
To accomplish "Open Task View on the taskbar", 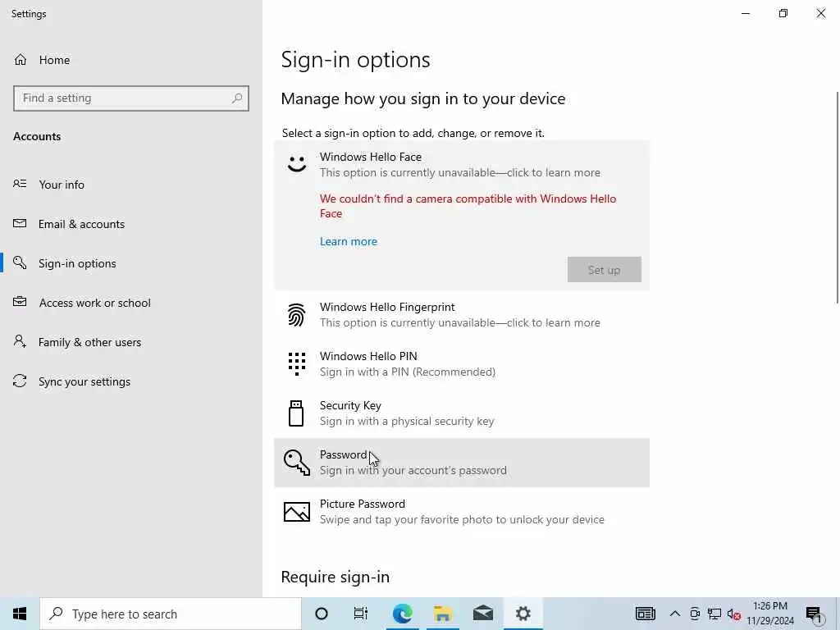I will tap(361, 614).
